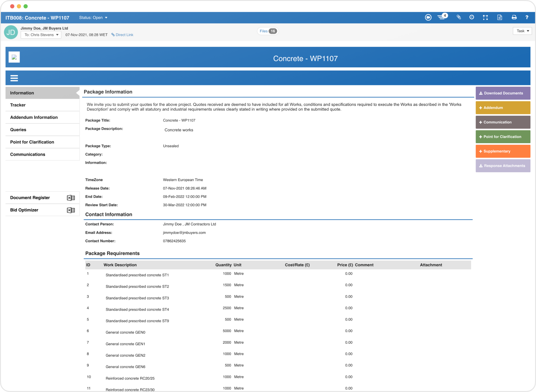
Task: Add a new Point for Clarification
Action: pyautogui.click(x=503, y=137)
